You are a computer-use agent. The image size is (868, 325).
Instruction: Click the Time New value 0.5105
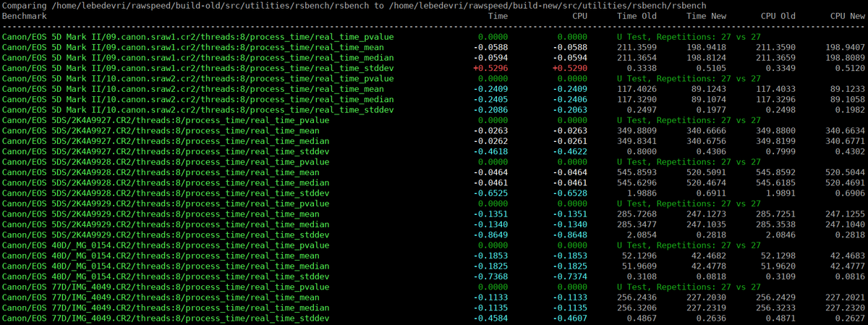(712, 68)
